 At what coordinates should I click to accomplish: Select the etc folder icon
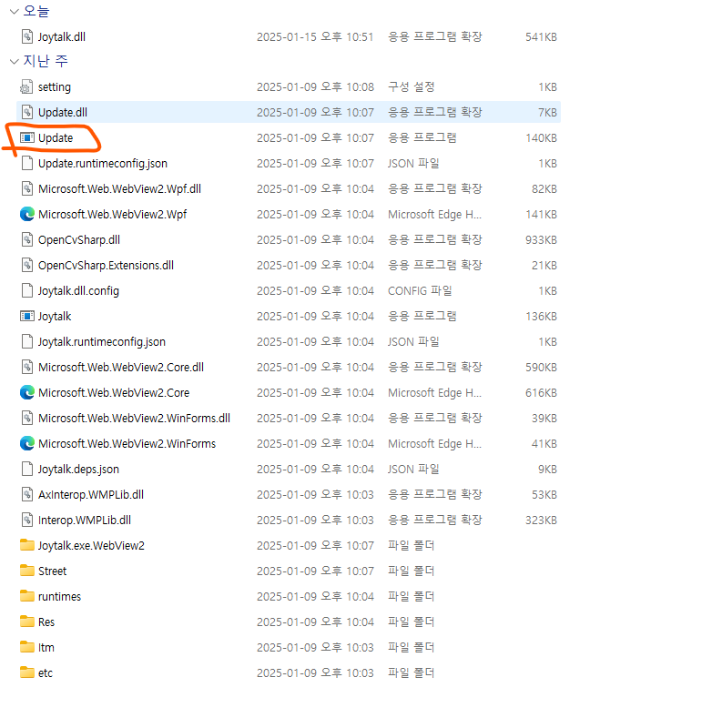27,673
